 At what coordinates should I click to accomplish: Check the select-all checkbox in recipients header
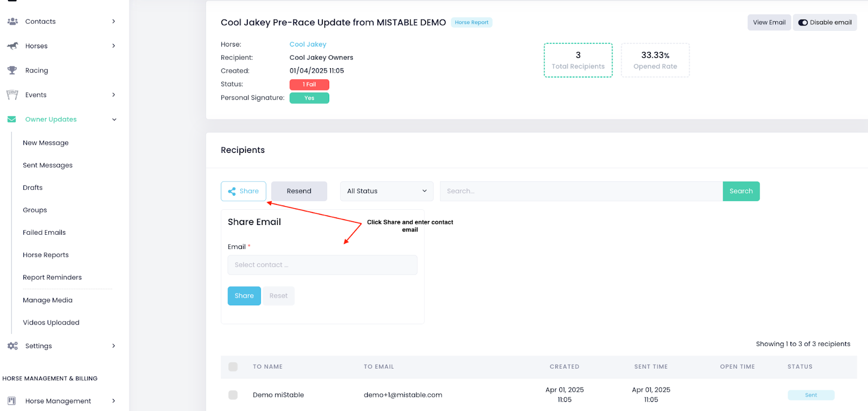pyautogui.click(x=233, y=367)
